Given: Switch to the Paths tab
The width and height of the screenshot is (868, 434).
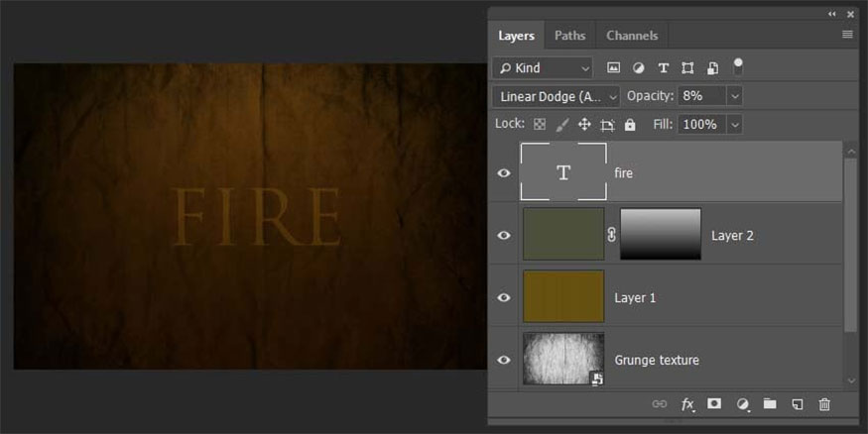Looking at the screenshot, I should 569,36.
